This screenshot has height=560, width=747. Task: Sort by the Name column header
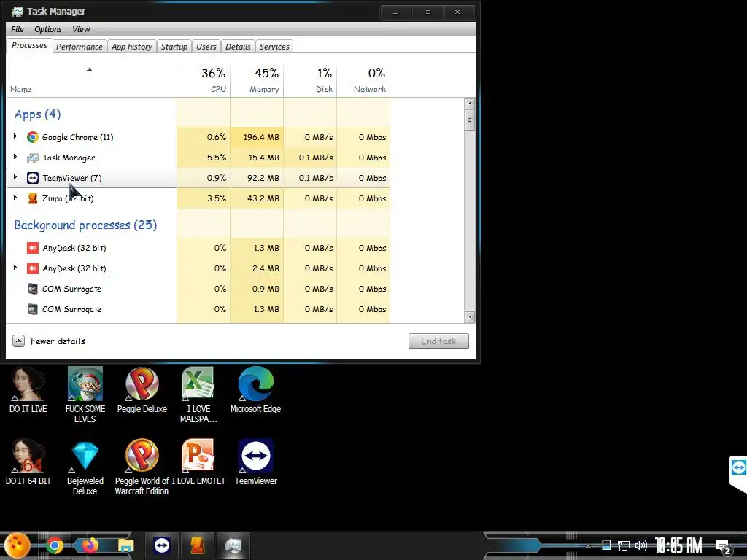[90, 80]
